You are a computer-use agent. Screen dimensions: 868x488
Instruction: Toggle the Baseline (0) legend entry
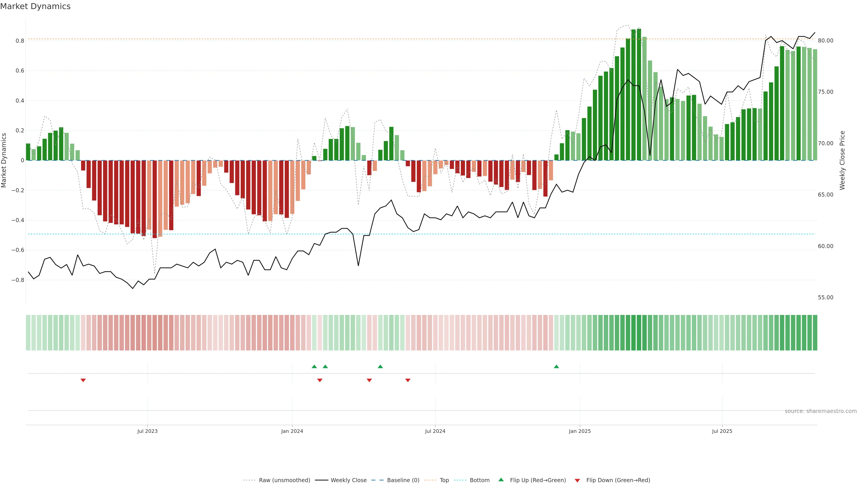(403, 480)
